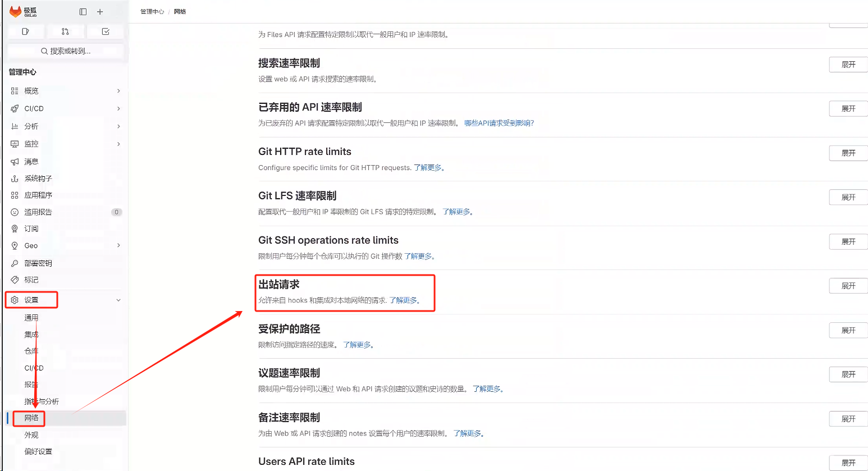Screen dimensions: 868x471
Task: Click 网络 breadcrumb item
Action: pos(180,12)
